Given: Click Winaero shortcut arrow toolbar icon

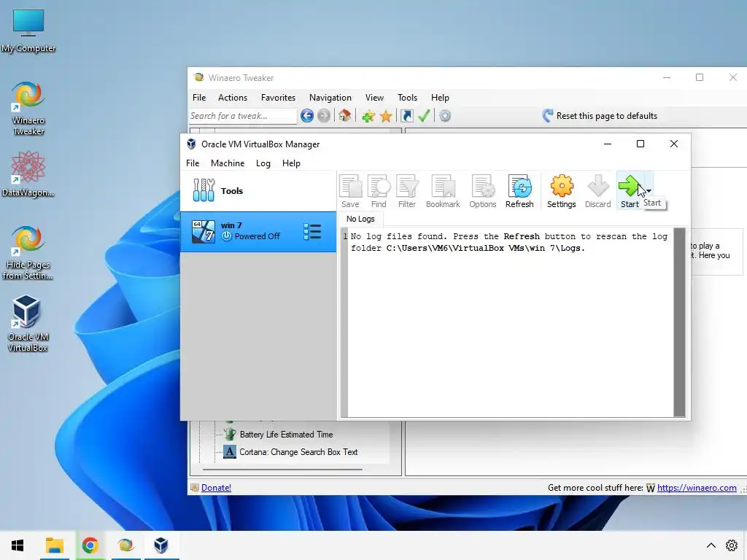Looking at the screenshot, I should tap(407, 116).
